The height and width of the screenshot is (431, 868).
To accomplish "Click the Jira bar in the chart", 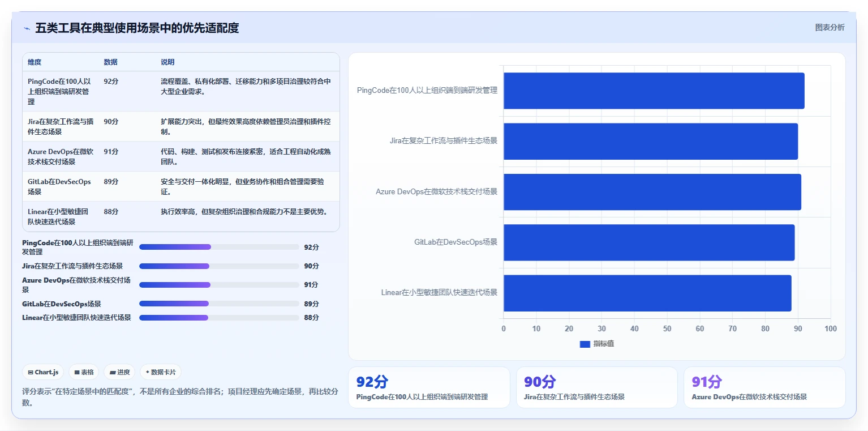I will coord(651,141).
